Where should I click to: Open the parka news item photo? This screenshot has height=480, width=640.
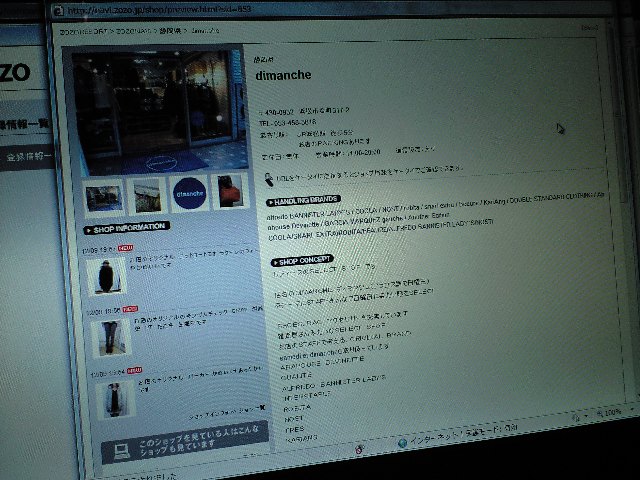pyautogui.click(x=115, y=398)
